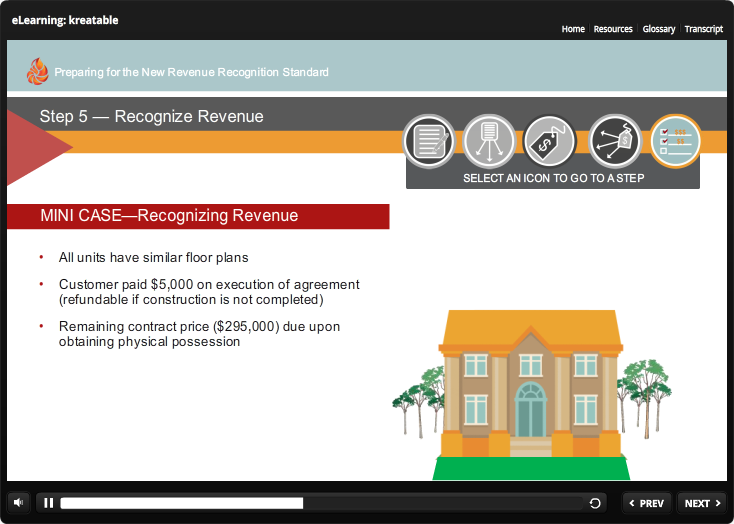
Task: Click the highlighted checklist step icon
Action: point(675,141)
